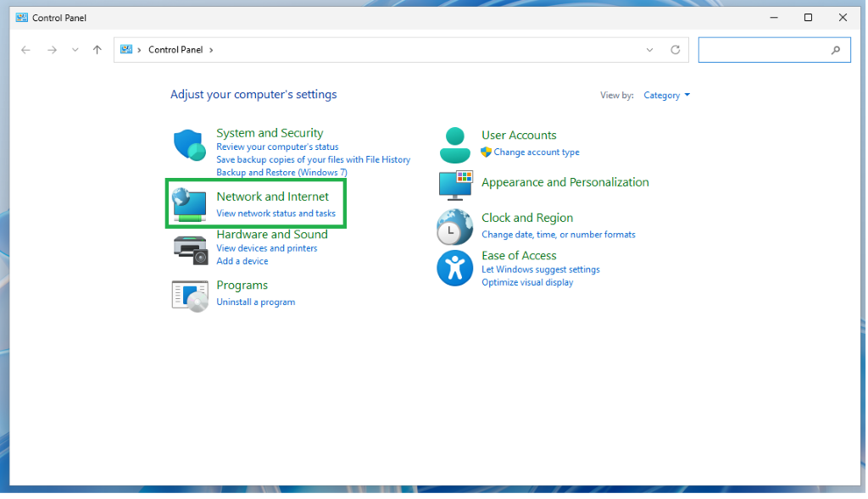Click View devices and printers
Viewport: 868px width, 499px height.
point(267,248)
